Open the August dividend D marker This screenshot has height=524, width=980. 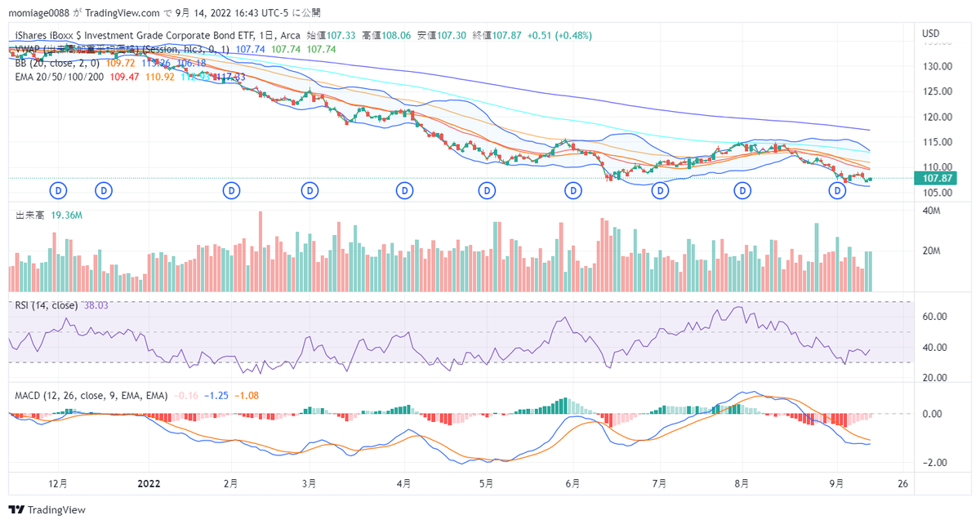pyautogui.click(x=742, y=190)
